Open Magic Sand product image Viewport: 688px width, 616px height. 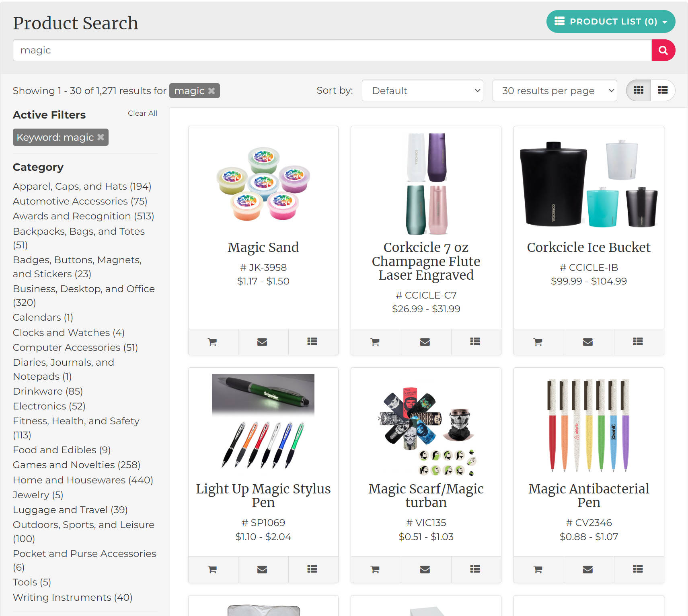coord(263,184)
